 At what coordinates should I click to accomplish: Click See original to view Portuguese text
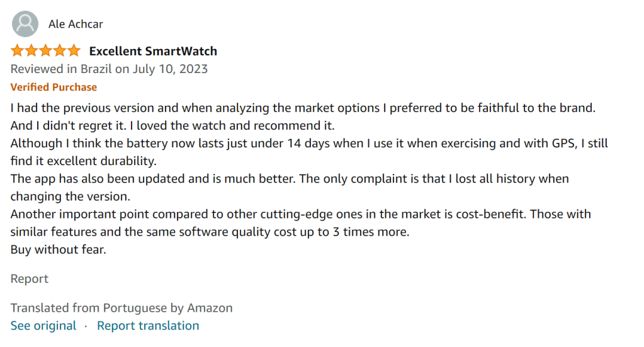pyautogui.click(x=43, y=326)
